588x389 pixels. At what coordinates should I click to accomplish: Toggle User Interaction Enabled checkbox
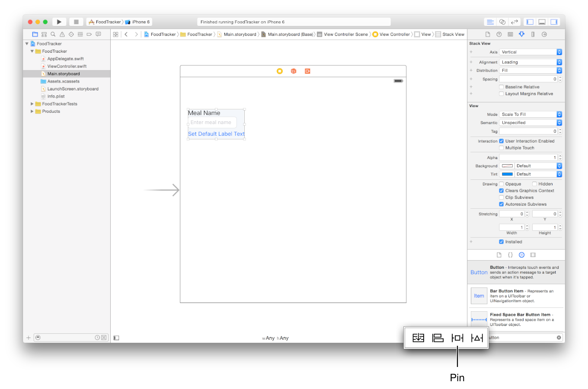[502, 141]
